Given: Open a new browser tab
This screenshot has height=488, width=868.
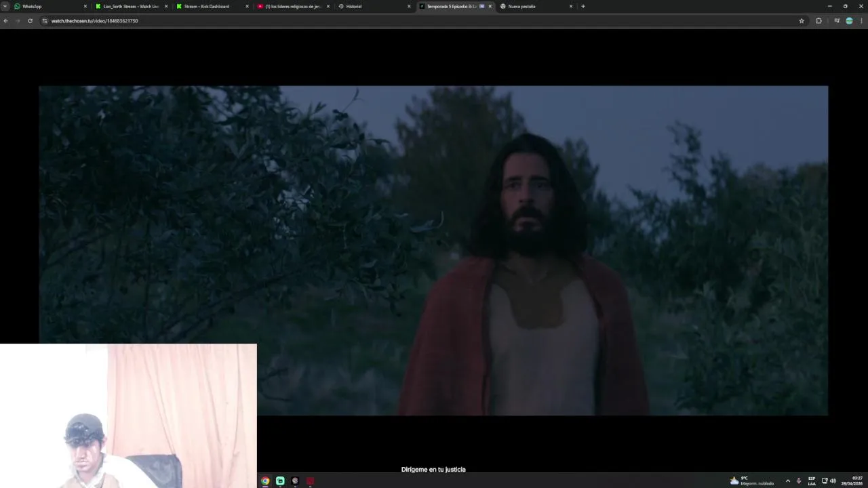Looking at the screenshot, I should coord(583,6).
